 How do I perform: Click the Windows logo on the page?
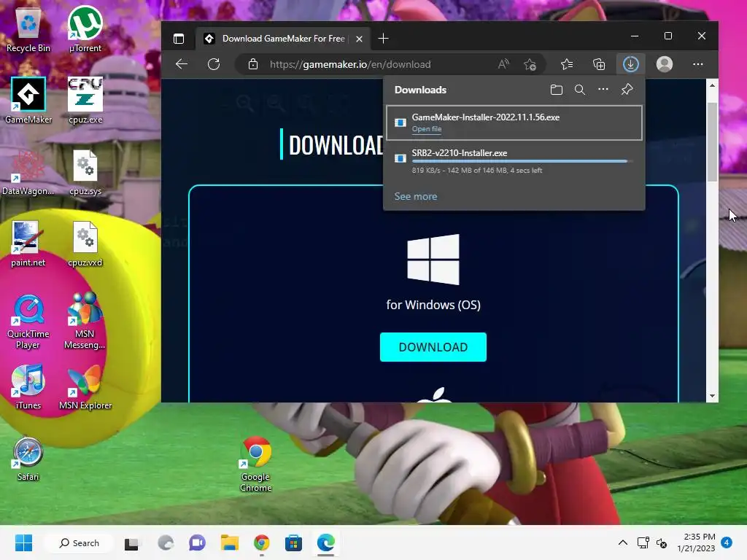click(x=433, y=260)
